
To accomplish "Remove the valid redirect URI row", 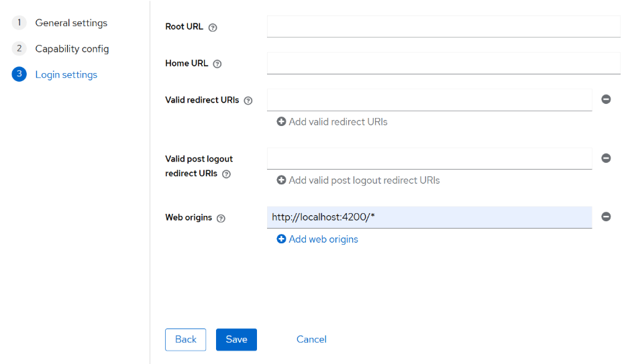I will [x=606, y=99].
